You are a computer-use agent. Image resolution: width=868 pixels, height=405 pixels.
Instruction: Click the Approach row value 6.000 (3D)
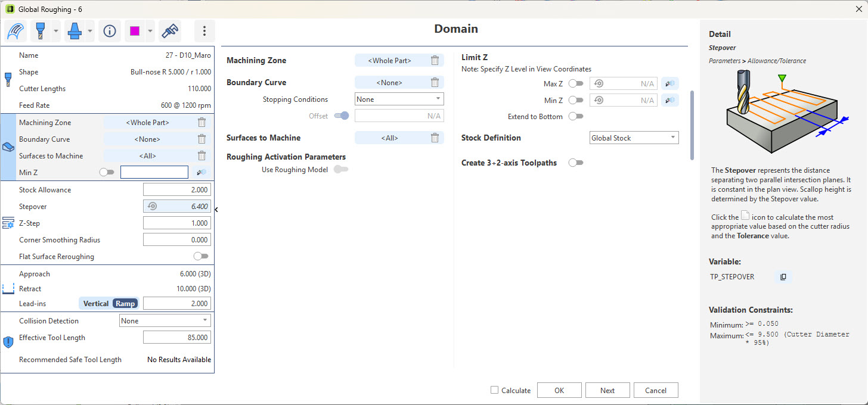click(x=195, y=274)
